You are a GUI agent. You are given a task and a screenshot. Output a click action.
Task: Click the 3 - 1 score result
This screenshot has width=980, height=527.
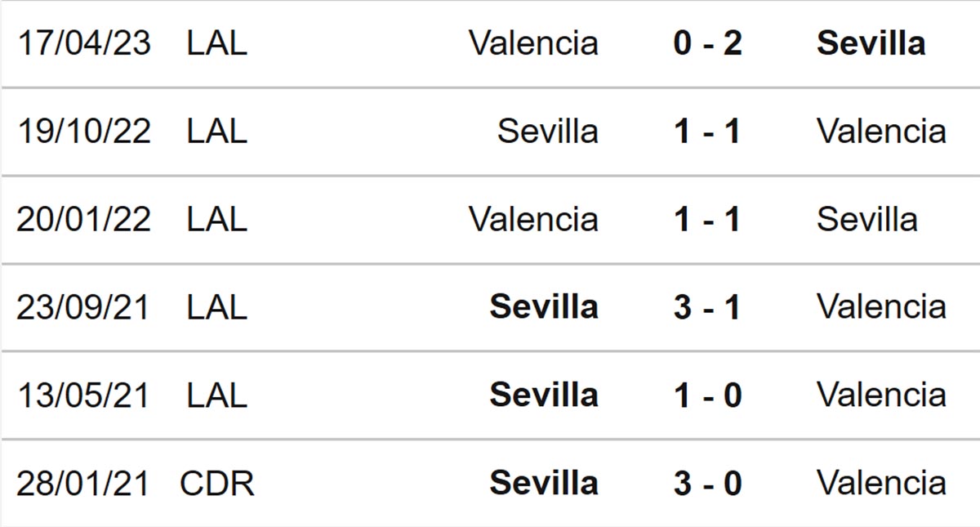pos(707,307)
